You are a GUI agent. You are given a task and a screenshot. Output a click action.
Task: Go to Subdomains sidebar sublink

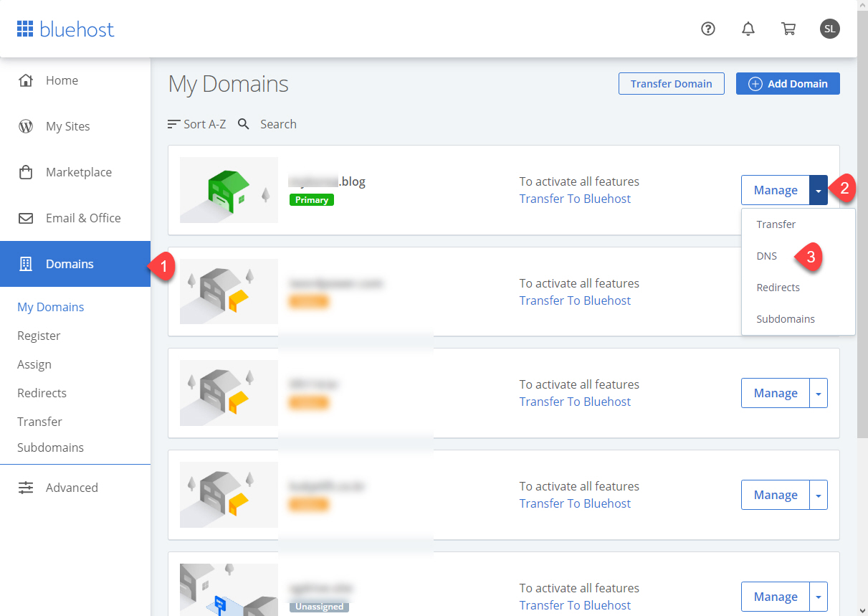(50, 447)
